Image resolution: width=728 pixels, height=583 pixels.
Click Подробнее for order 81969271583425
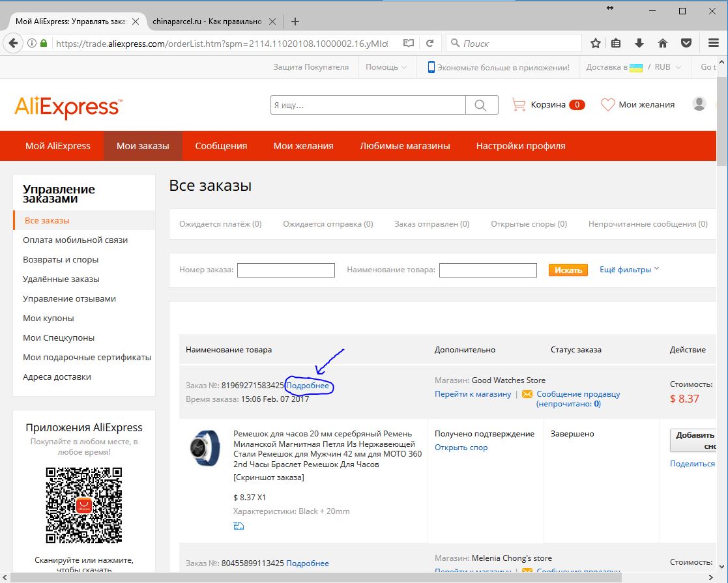click(x=308, y=385)
